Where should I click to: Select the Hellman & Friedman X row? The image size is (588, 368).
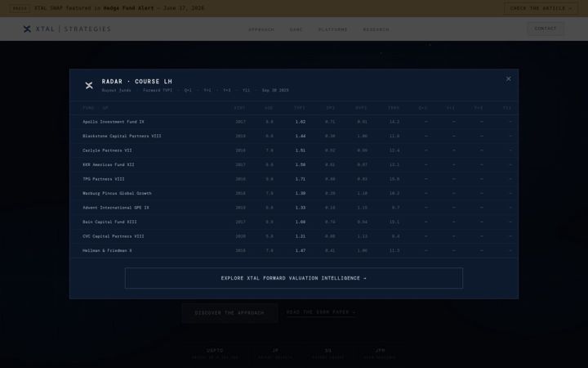[x=294, y=250]
